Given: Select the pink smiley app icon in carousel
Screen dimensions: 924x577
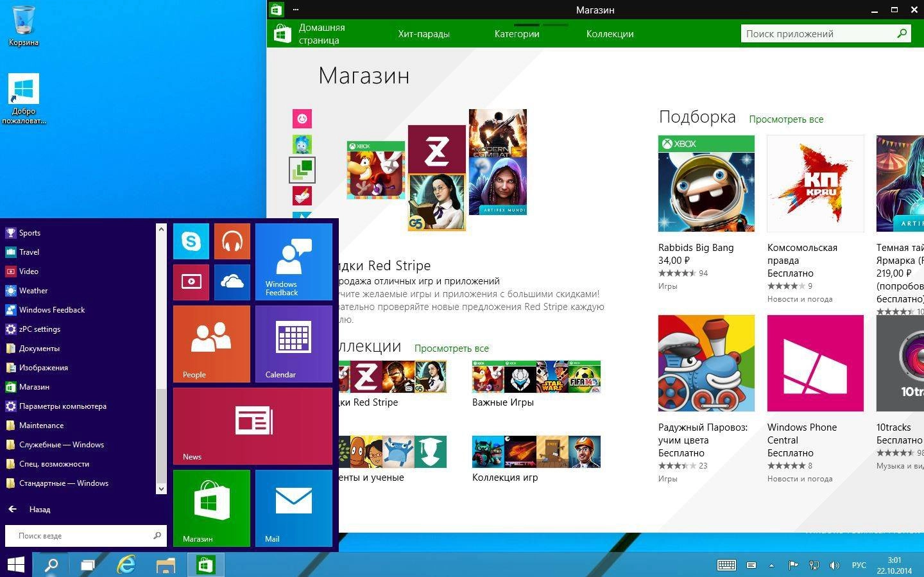Looking at the screenshot, I should click(x=302, y=118).
